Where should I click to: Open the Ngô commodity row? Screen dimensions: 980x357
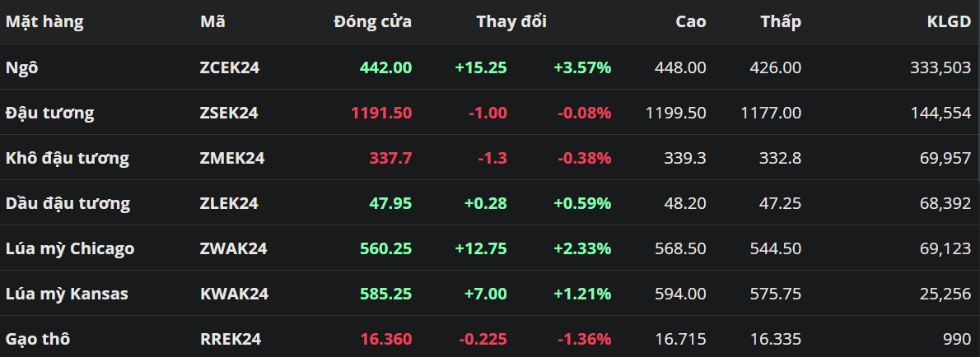pos(22,67)
